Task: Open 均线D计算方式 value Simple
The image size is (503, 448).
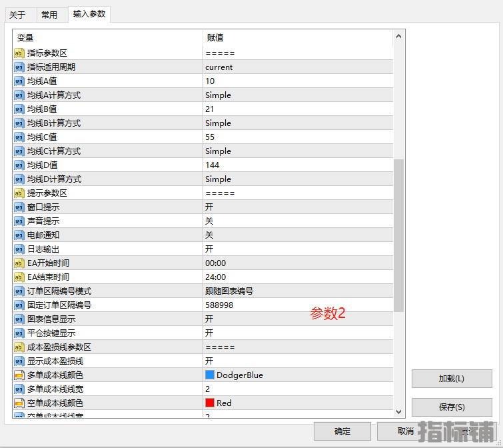Action: 298,179
